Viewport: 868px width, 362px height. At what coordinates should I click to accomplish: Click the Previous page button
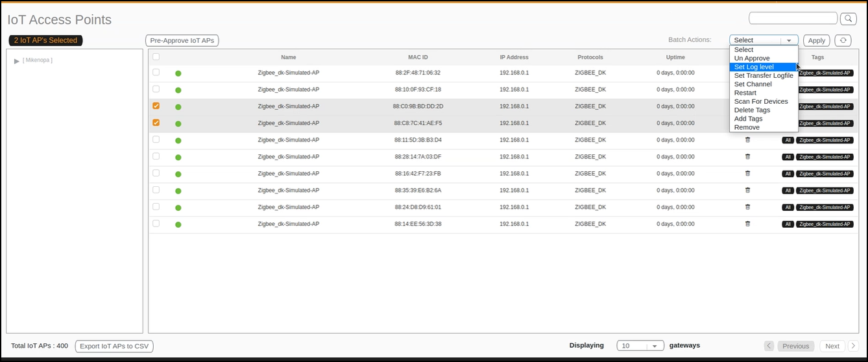point(795,346)
